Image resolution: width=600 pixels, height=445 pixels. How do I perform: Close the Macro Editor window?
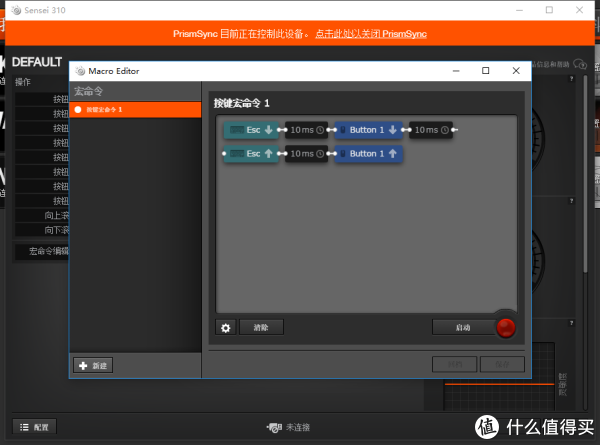516,71
